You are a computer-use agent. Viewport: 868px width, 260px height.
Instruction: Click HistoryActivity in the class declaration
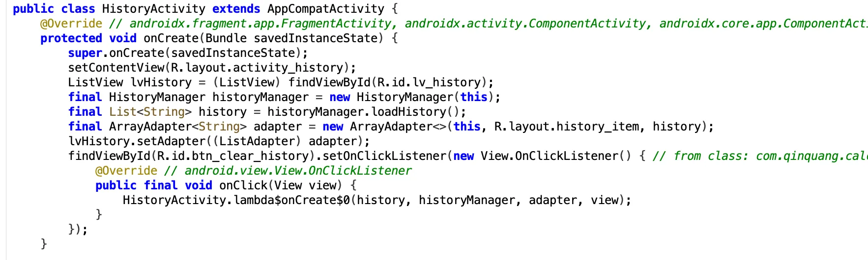click(x=153, y=9)
